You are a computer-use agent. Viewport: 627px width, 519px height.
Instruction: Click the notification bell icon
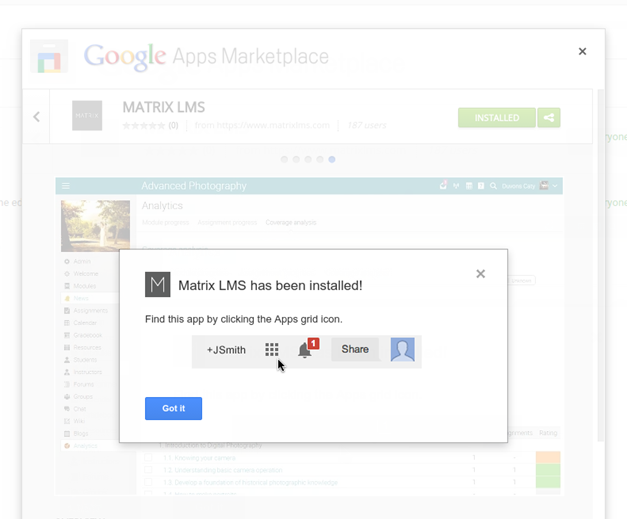pyautogui.click(x=305, y=350)
